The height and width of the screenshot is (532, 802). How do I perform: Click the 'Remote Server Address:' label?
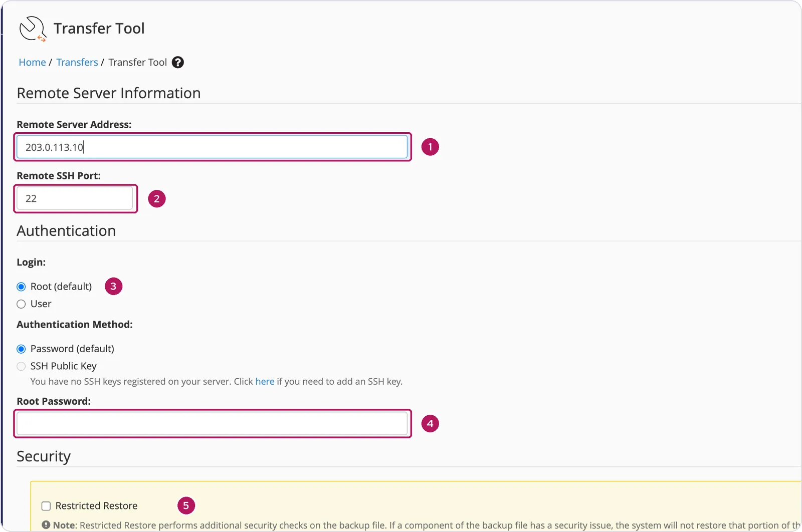coord(74,124)
